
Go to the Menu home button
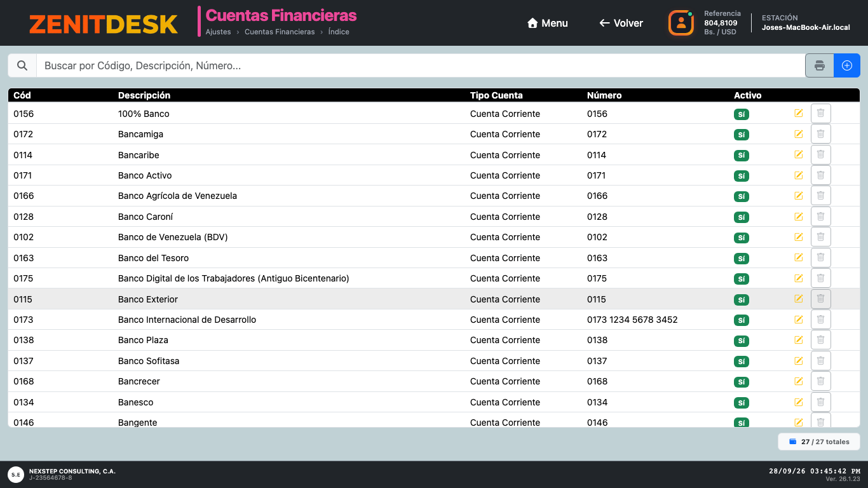(x=548, y=23)
